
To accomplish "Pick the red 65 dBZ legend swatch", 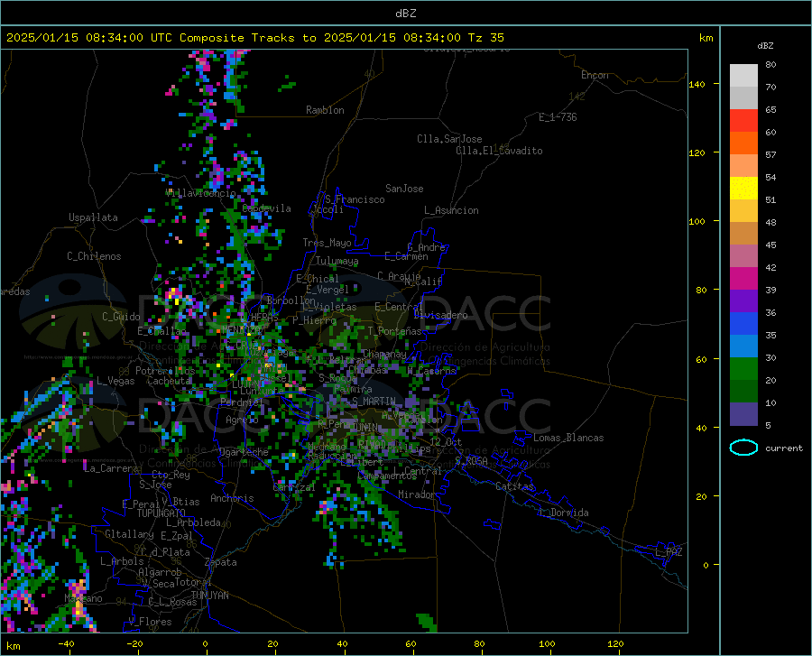I will tap(743, 121).
